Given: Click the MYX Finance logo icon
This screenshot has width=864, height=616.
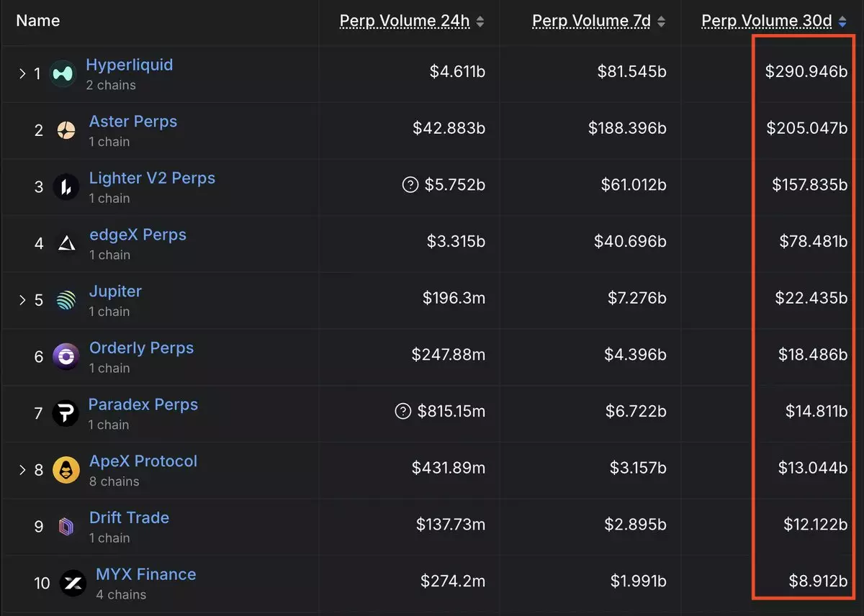Looking at the screenshot, I should click(x=73, y=583).
